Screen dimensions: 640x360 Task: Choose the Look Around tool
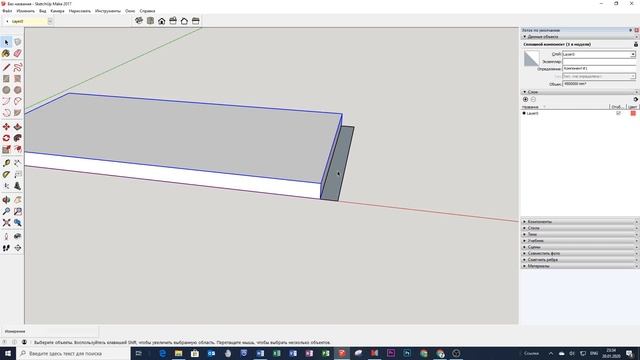[18, 236]
